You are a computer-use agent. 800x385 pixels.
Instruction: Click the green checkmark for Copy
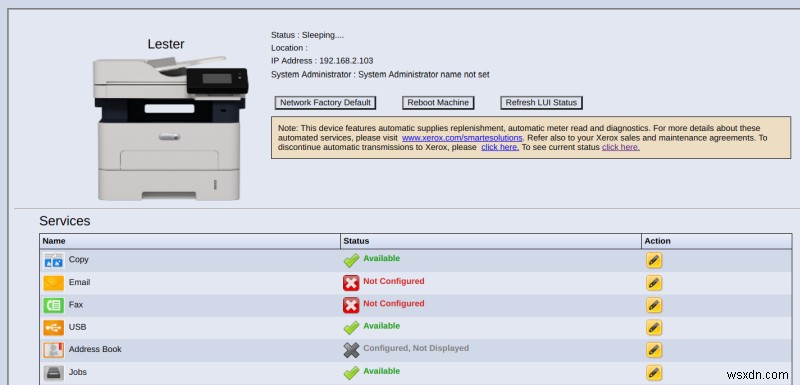click(351, 260)
